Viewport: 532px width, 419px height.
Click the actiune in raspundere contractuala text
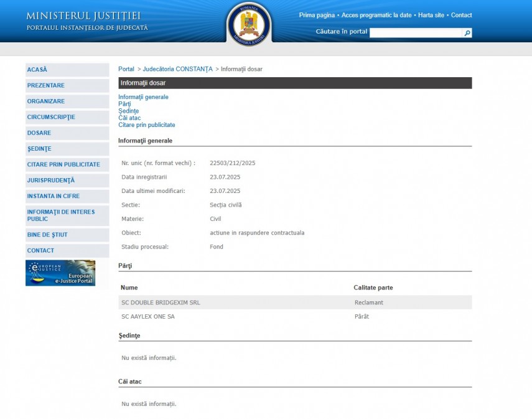tap(257, 233)
